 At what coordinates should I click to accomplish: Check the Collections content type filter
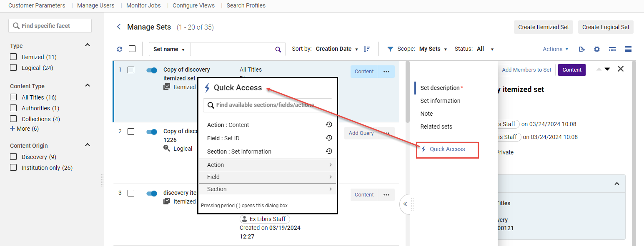pyautogui.click(x=13, y=119)
